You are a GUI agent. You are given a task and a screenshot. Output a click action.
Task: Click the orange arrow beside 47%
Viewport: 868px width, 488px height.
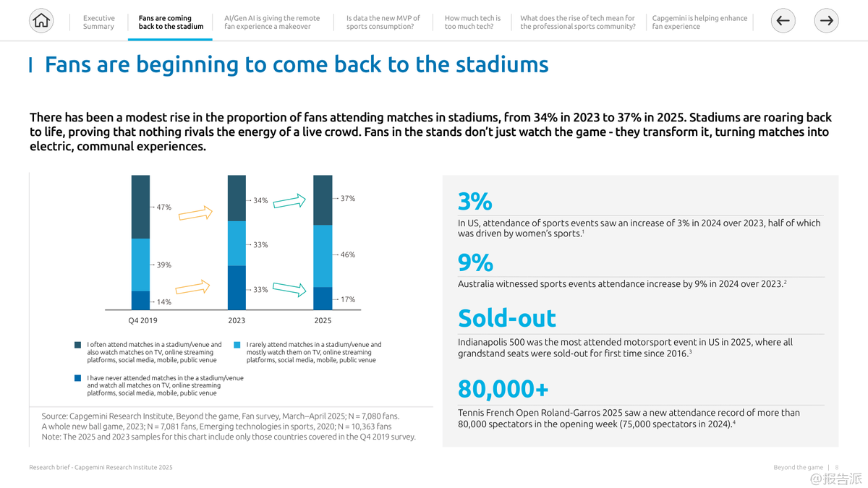coord(195,213)
